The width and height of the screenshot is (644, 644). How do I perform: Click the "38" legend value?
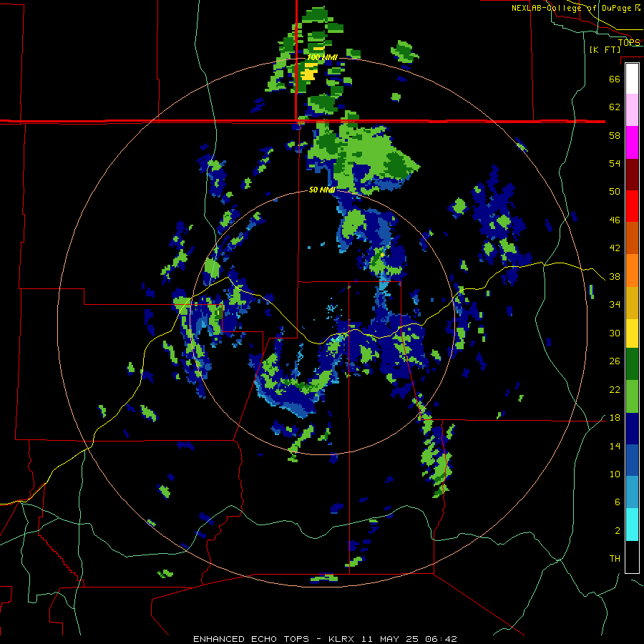pos(615,276)
